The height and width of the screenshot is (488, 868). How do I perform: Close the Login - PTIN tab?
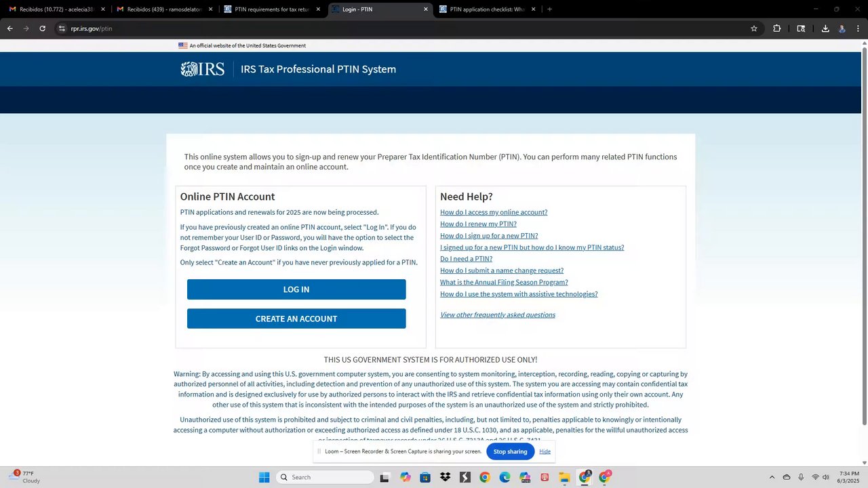(x=426, y=9)
